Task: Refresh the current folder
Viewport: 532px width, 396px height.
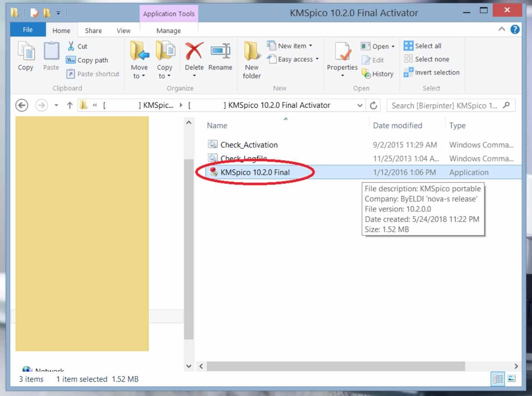Action: (x=373, y=105)
